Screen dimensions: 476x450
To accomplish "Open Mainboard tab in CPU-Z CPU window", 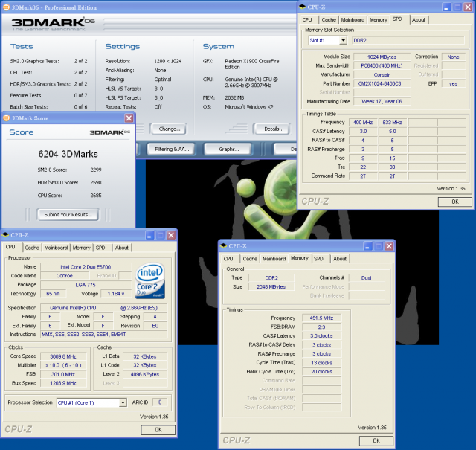I will click(x=56, y=248).
